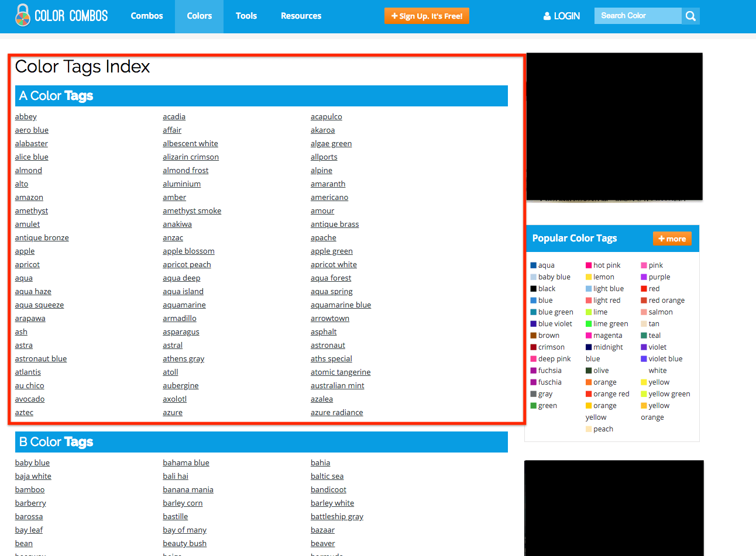Open the Resources menu
Image resolution: width=756 pixels, height=556 pixels.
301,16
